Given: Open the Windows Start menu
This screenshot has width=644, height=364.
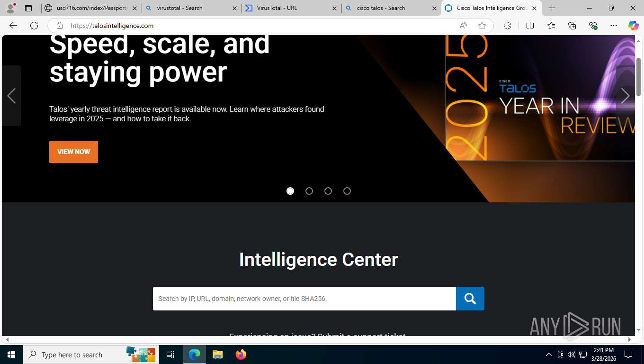Looking at the screenshot, I should click(x=11, y=355).
